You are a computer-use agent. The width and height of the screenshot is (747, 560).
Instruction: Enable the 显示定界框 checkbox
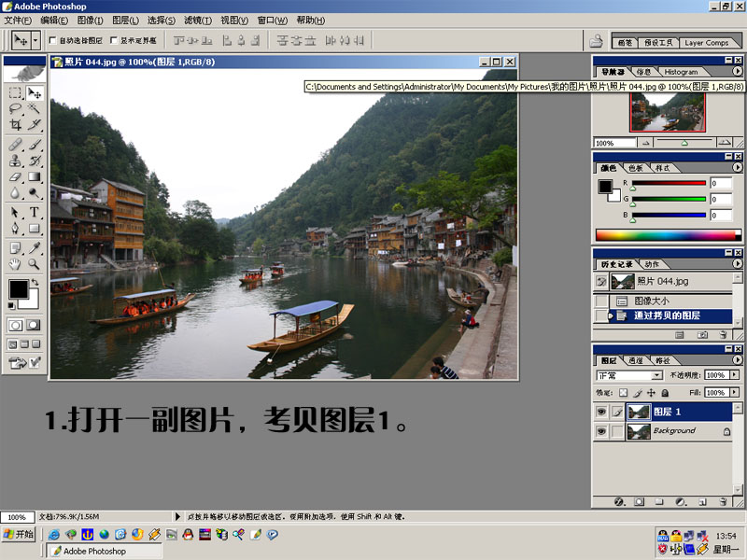113,41
